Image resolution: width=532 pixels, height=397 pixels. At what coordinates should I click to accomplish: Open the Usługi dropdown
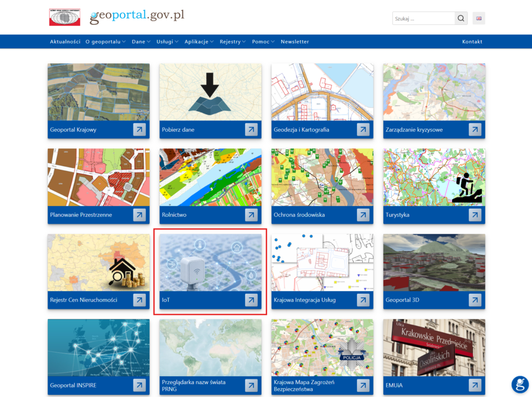(167, 42)
